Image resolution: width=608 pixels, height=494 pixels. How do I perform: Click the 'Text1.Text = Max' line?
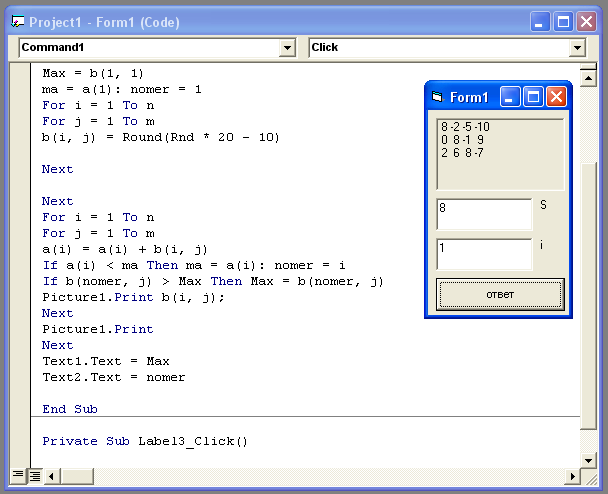coord(106,361)
